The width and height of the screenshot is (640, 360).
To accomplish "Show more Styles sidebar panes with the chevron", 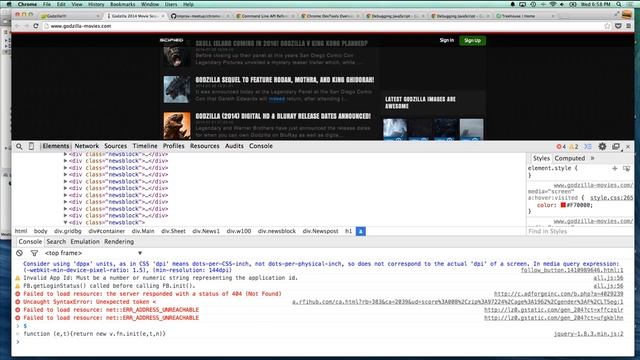I will click(x=592, y=158).
